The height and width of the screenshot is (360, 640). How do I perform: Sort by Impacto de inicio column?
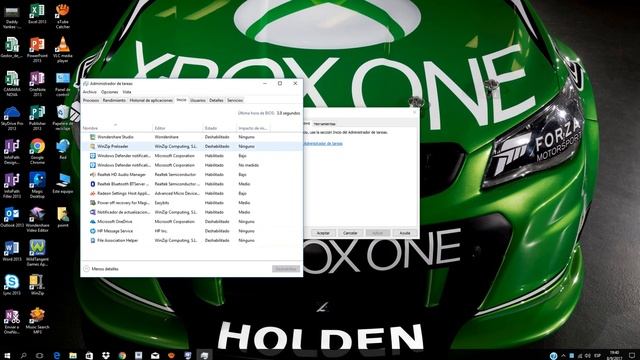pyautogui.click(x=253, y=128)
